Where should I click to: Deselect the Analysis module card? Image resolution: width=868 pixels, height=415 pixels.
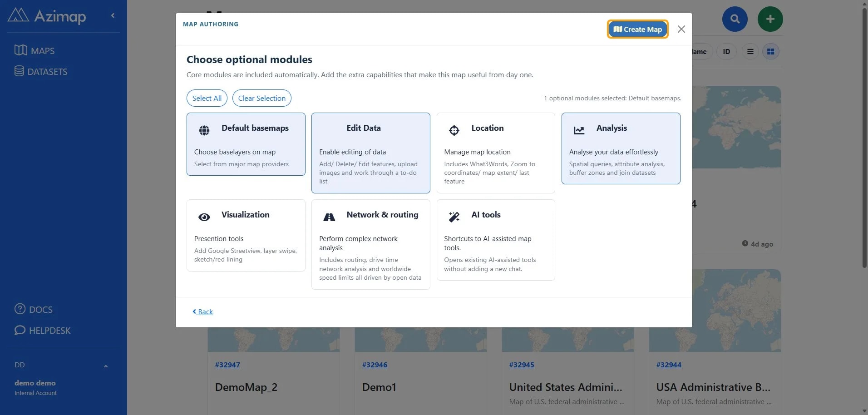pos(621,148)
